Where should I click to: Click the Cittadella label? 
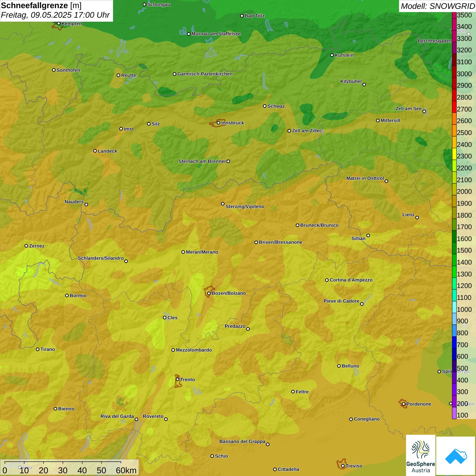pos(288,469)
